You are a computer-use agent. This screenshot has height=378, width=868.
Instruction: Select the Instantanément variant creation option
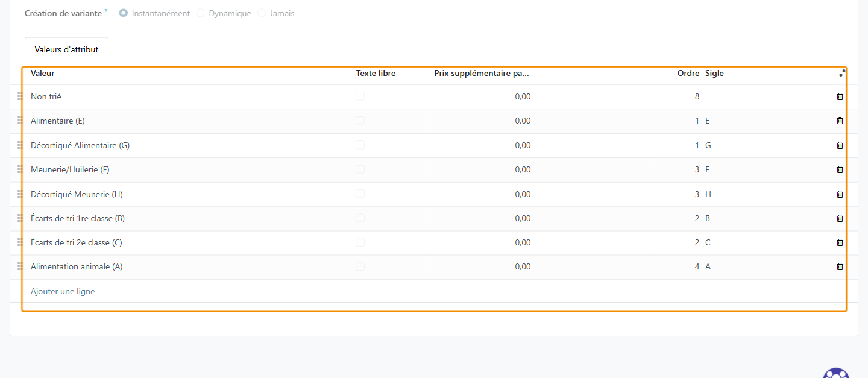pos(124,13)
